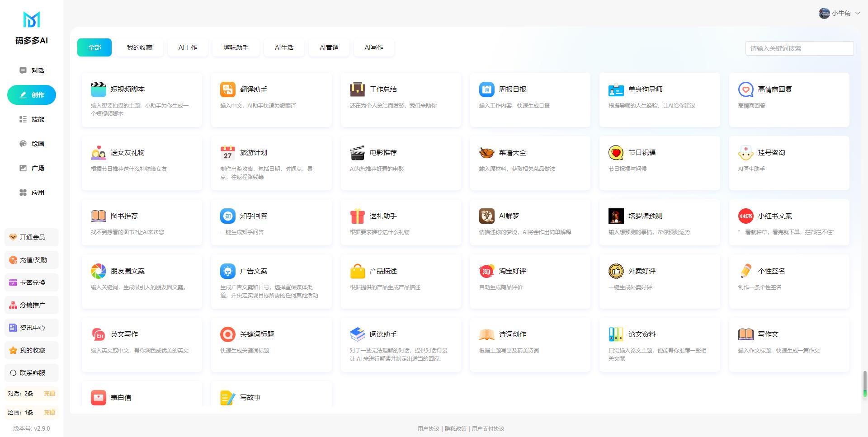This screenshot has height=437, width=868.
Task: Click the 知乎回答 blue icon
Action: point(227,216)
